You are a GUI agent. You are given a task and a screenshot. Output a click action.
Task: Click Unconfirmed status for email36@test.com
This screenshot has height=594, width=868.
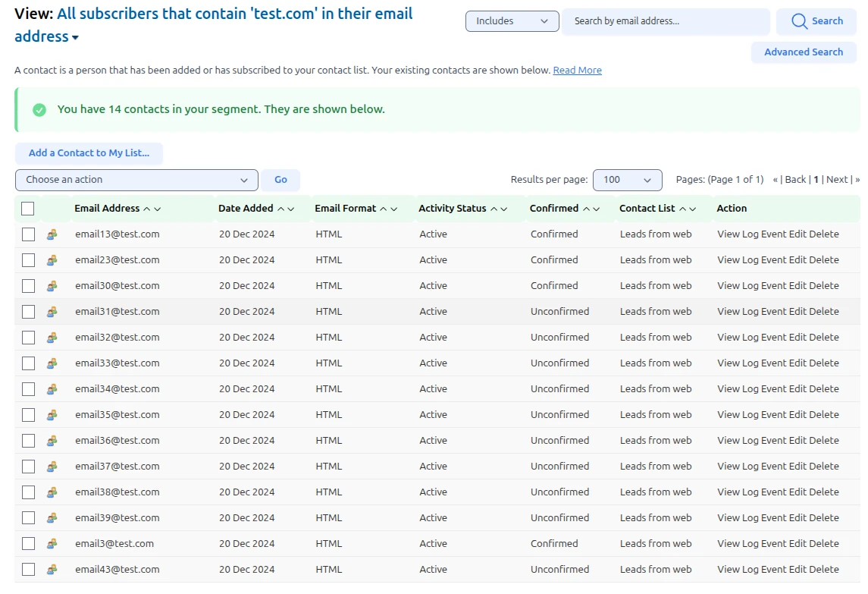coord(559,441)
